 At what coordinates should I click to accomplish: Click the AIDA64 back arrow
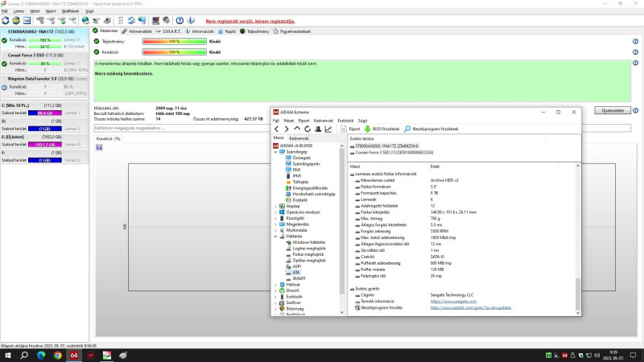[x=276, y=129]
